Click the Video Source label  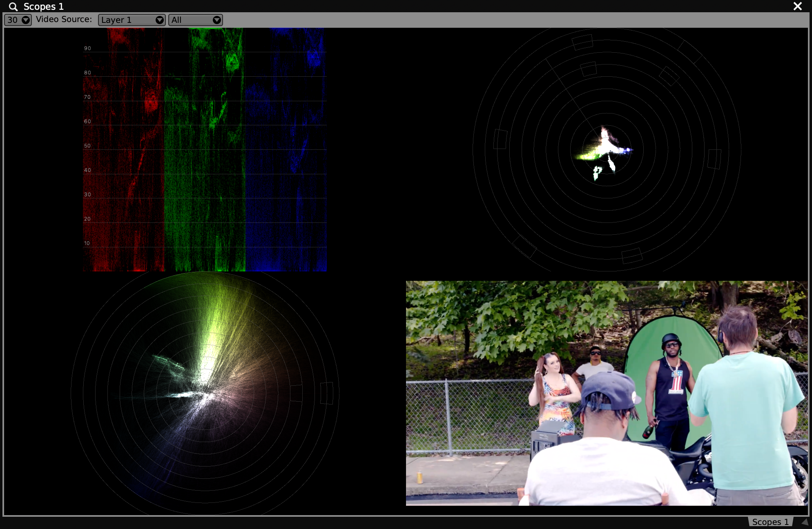pyautogui.click(x=64, y=19)
